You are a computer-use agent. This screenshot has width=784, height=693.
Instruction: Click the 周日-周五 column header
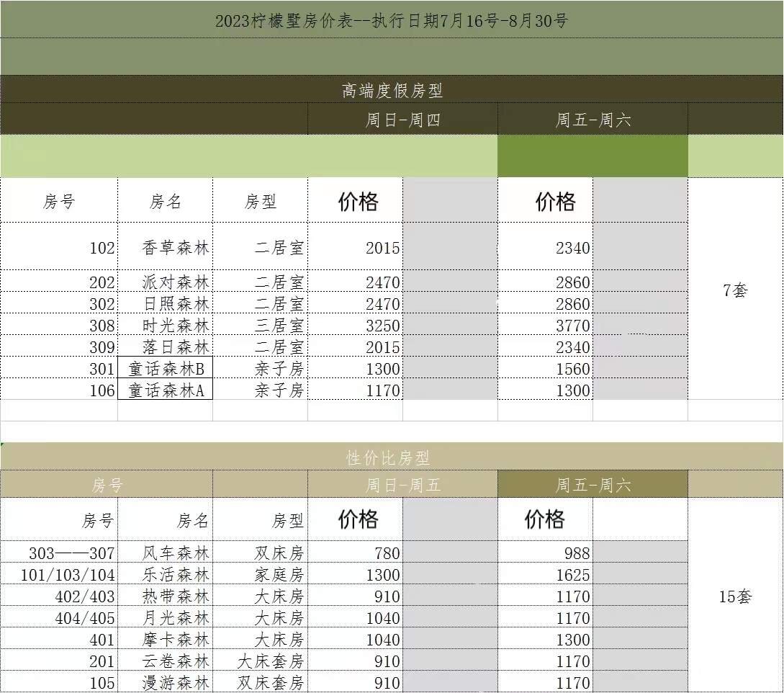(x=402, y=485)
